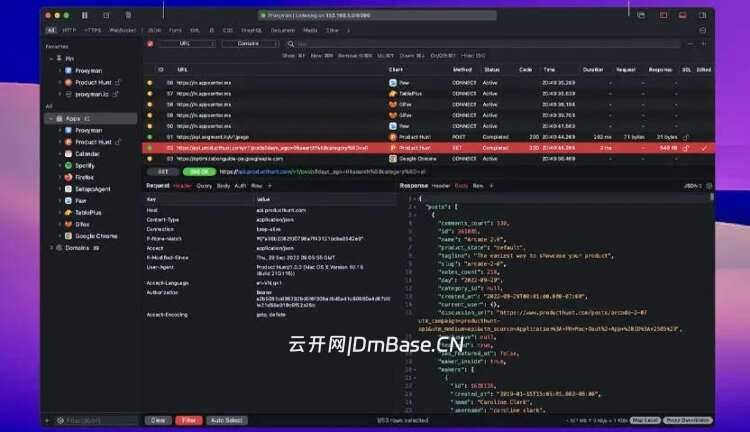Click the Product Hunt icon in Pin section

pos(68,82)
